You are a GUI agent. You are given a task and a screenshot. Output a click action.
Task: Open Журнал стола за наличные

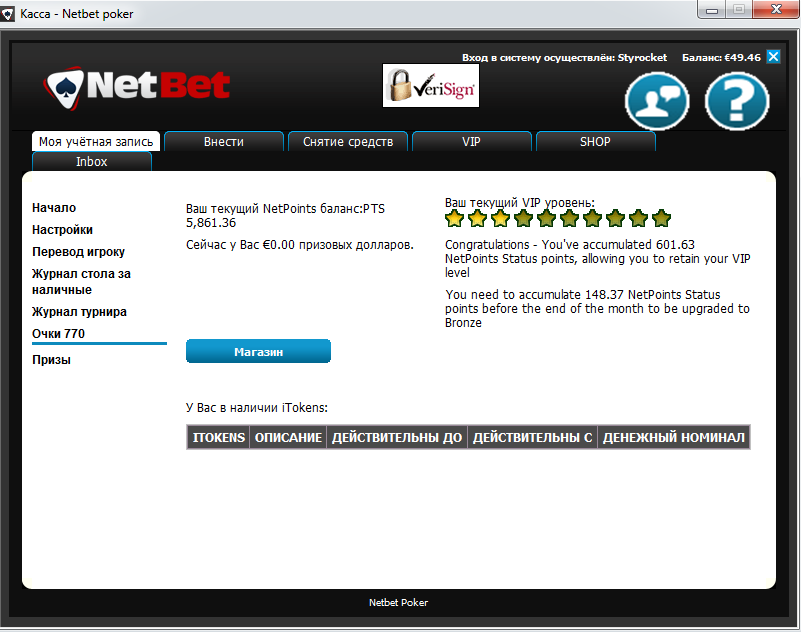pos(81,282)
